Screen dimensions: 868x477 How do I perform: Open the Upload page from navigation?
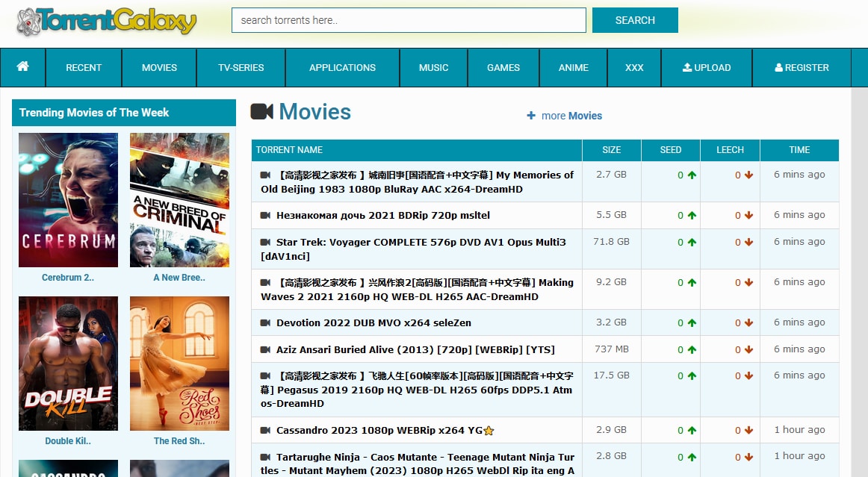[707, 67]
